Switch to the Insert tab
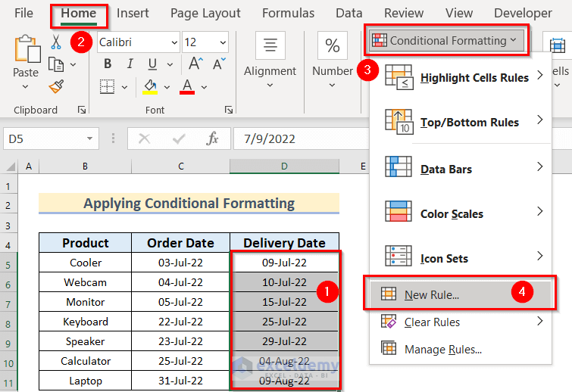Viewport: 572px width, 392px height. coord(133,13)
